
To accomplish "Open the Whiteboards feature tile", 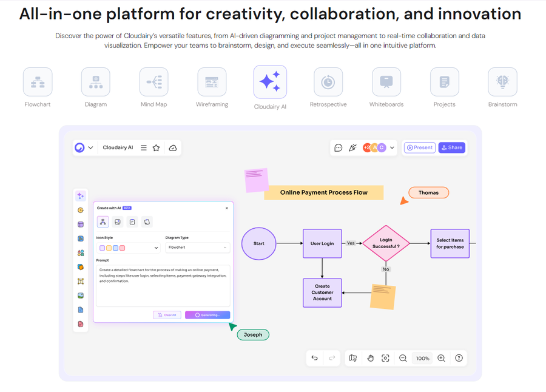I will (x=386, y=82).
